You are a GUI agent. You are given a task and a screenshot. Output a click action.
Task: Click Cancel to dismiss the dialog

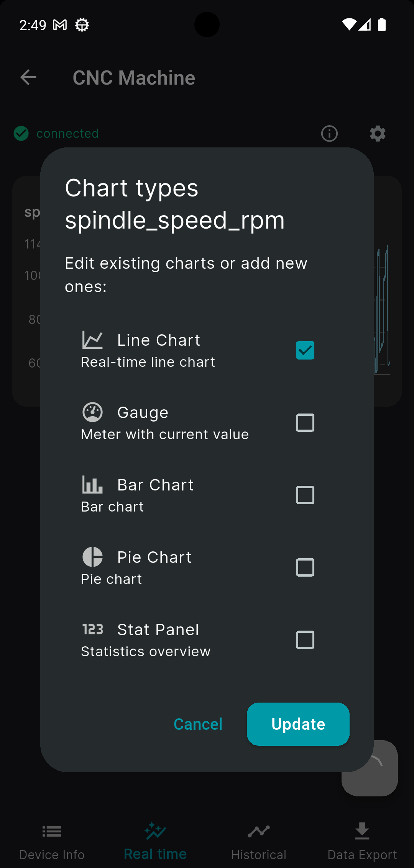pyautogui.click(x=198, y=724)
